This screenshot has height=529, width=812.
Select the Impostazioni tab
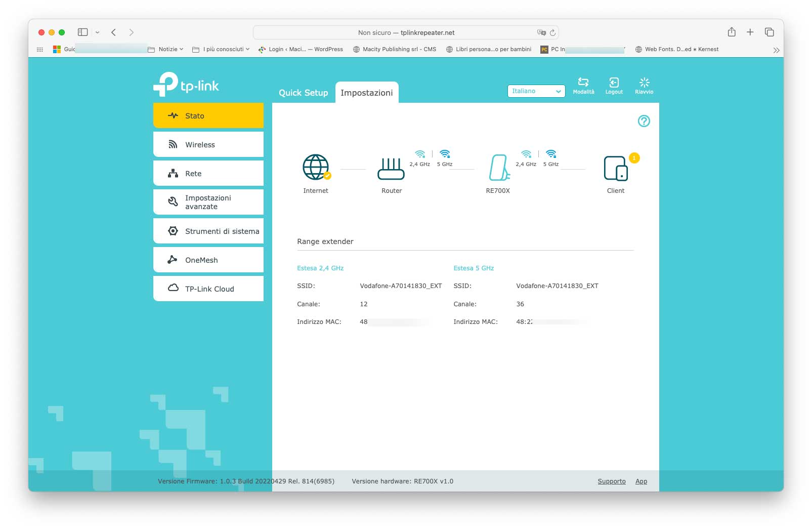(367, 93)
